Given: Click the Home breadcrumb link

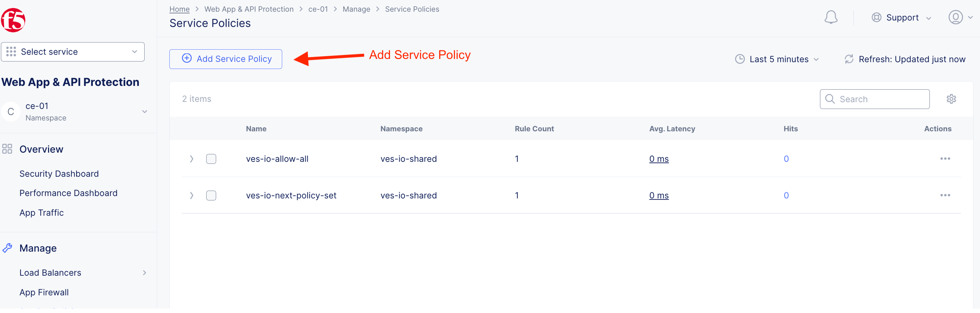Looking at the screenshot, I should [179, 9].
